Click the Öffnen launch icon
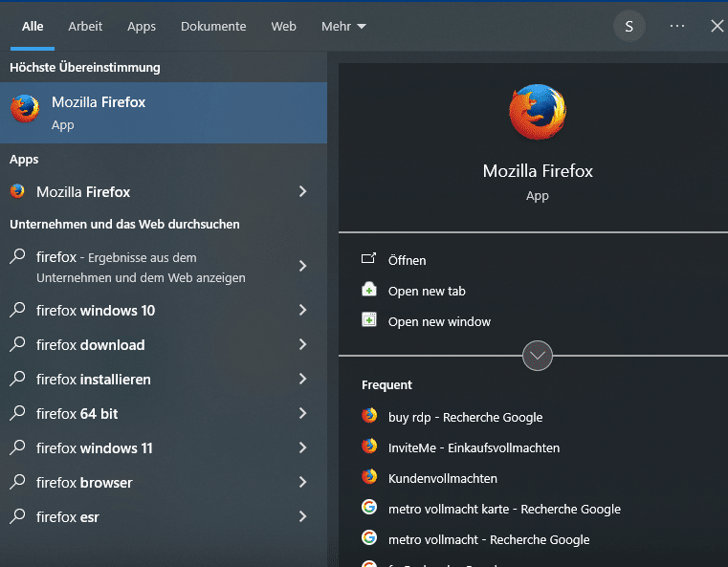 coord(368,258)
